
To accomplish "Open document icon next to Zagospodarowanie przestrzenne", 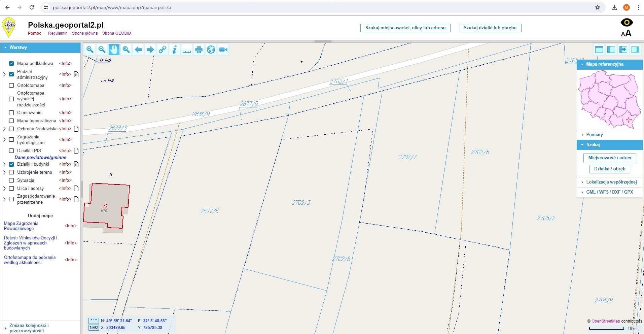I will coord(76,199).
